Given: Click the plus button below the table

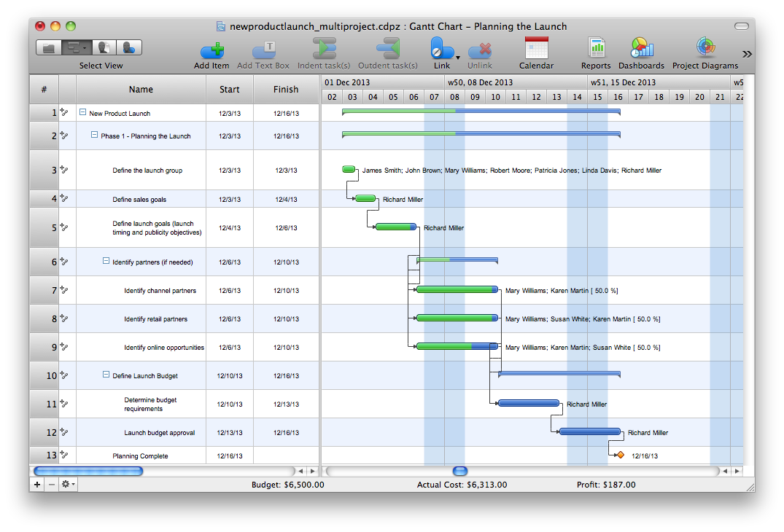Looking at the screenshot, I should (x=37, y=484).
